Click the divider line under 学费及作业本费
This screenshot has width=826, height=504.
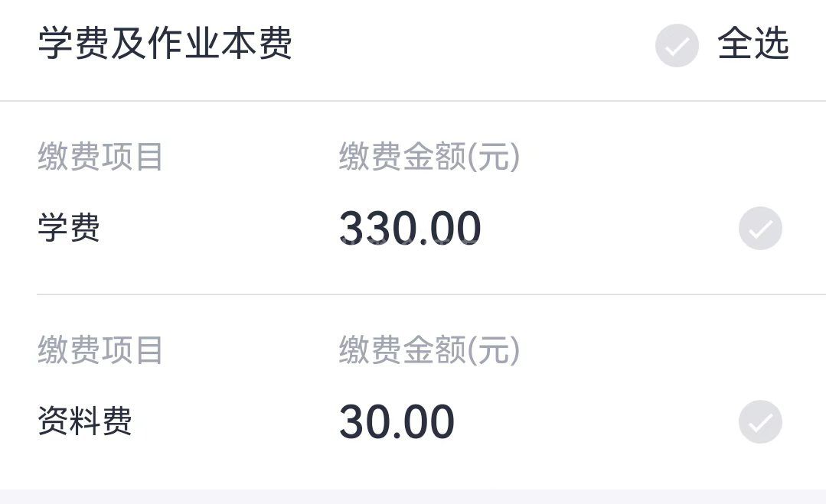pos(413,101)
